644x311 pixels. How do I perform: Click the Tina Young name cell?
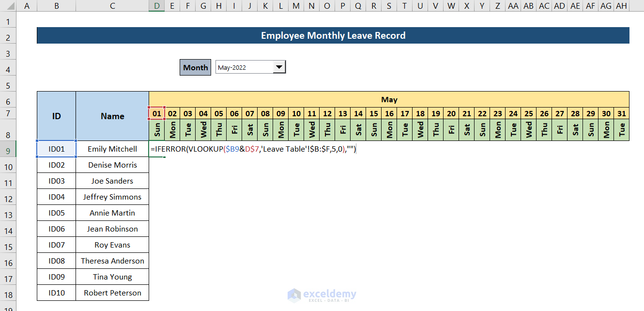click(x=112, y=277)
